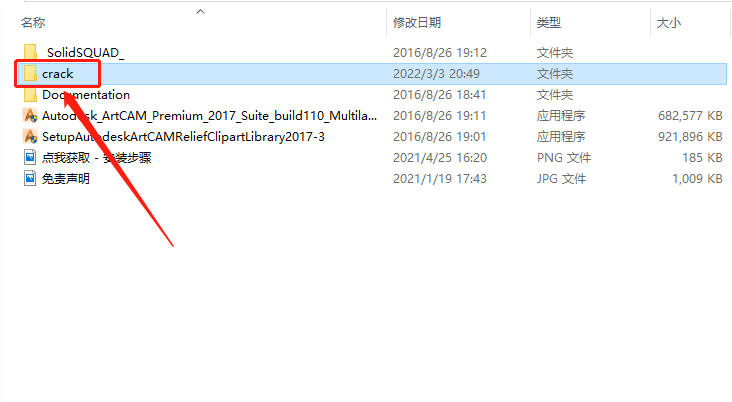The image size is (732, 402).
Task: Open the highlighted crack folder icon
Action: coord(30,73)
